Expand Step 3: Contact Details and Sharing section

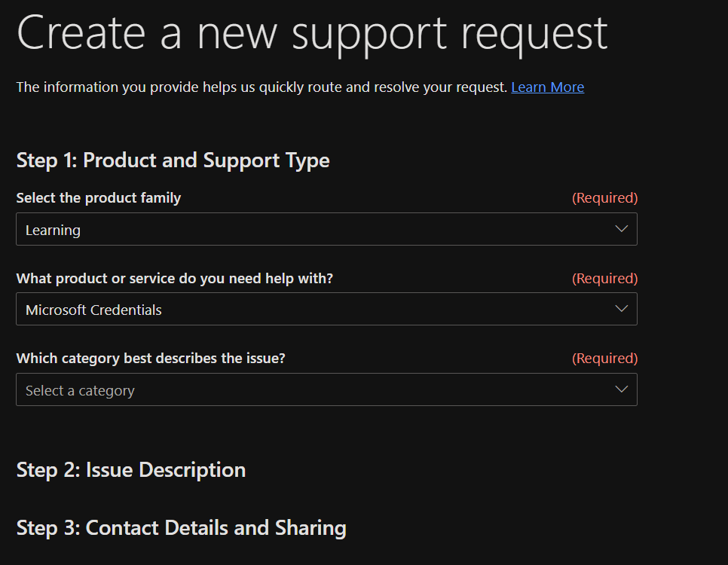pos(181,528)
